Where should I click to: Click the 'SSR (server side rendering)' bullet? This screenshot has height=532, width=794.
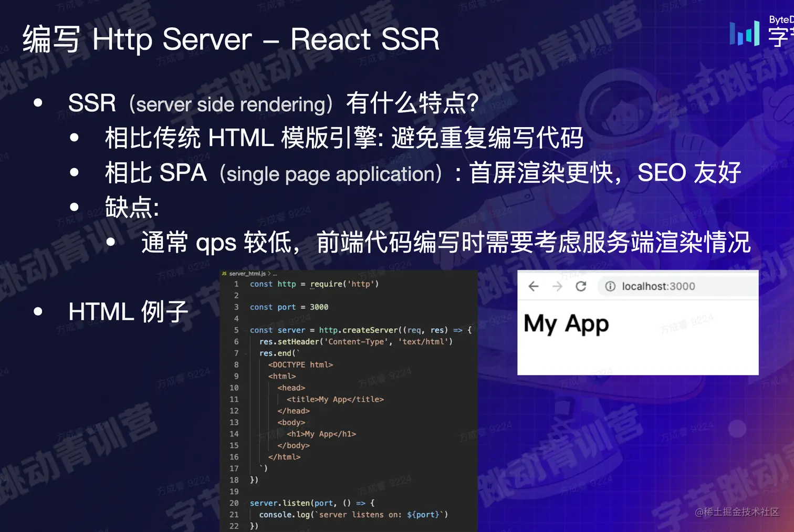tap(273, 103)
